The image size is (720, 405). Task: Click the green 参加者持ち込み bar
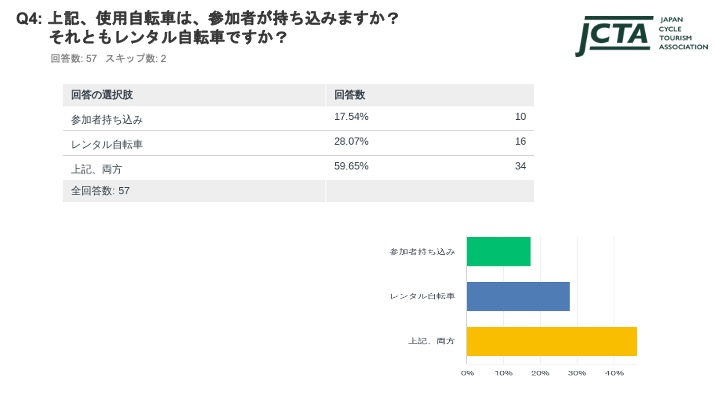click(x=499, y=251)
